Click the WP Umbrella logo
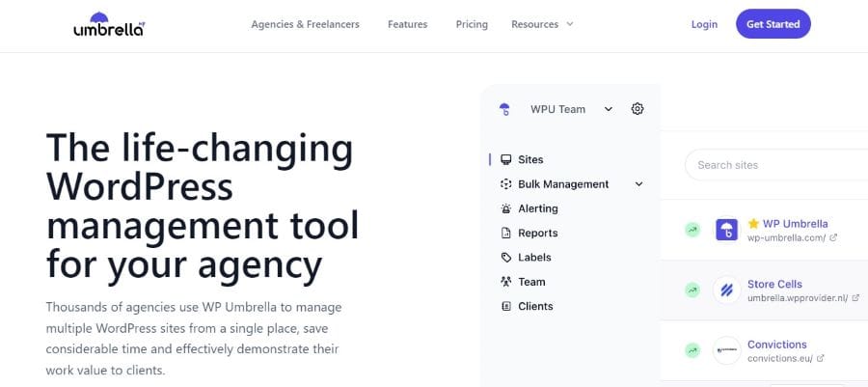This screenshot has height=387, width=868. [109, 24]
